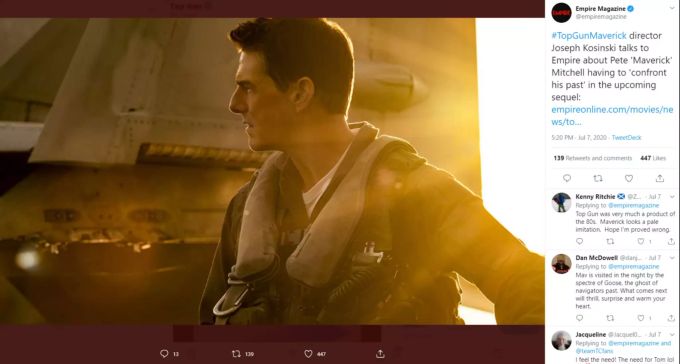Screen dimensions: 680x364
Task: Like Kenny Ritchie's comment
Action: [641, 241]
